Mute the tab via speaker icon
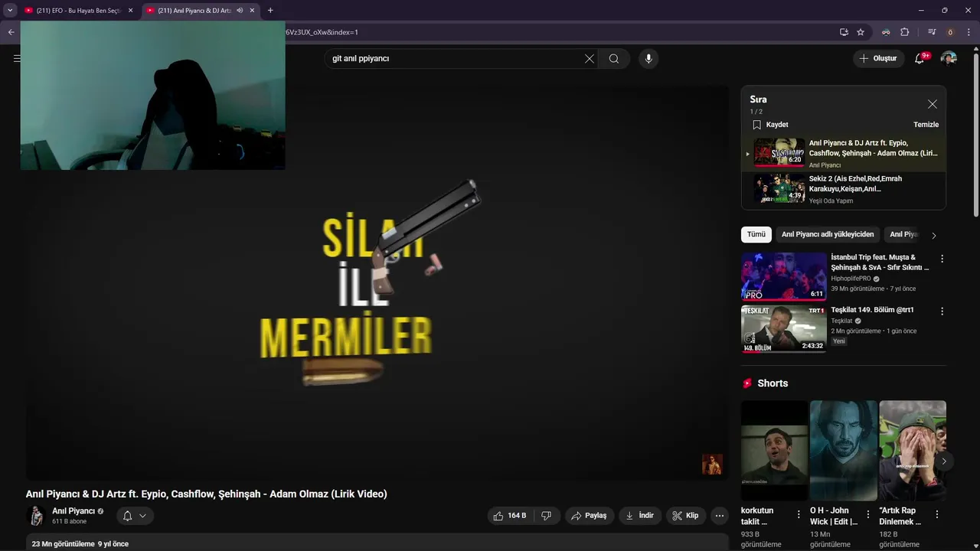The width and height of the screenshot is (980, 551). [240, 11]
